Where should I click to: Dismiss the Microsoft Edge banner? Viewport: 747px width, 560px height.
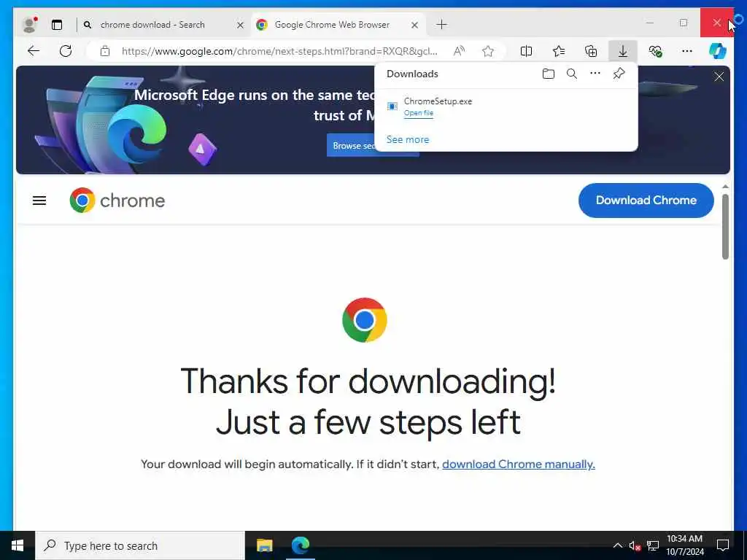[x=719, y=77]
